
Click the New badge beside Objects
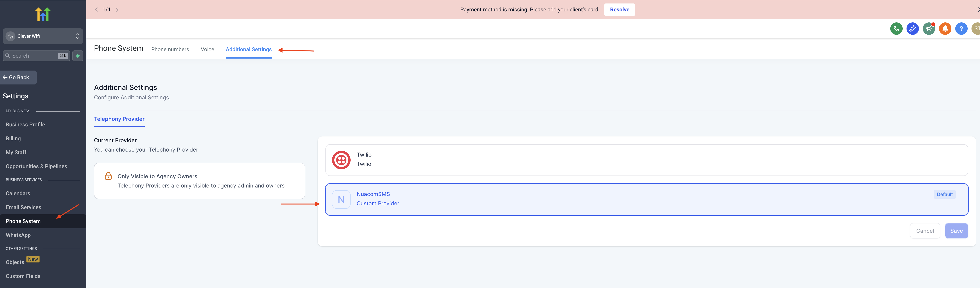pos(33,259)
